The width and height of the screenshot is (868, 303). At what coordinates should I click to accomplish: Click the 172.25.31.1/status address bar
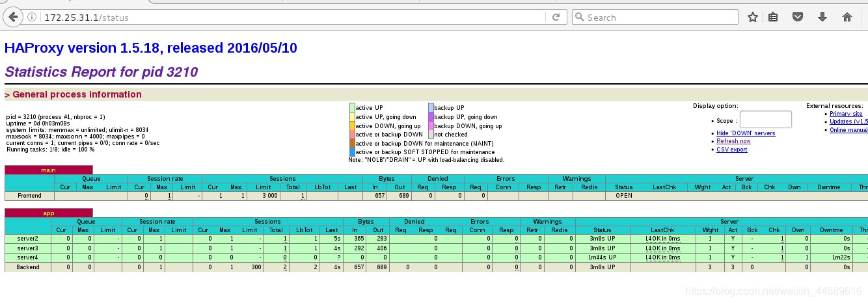pos(293,18)
